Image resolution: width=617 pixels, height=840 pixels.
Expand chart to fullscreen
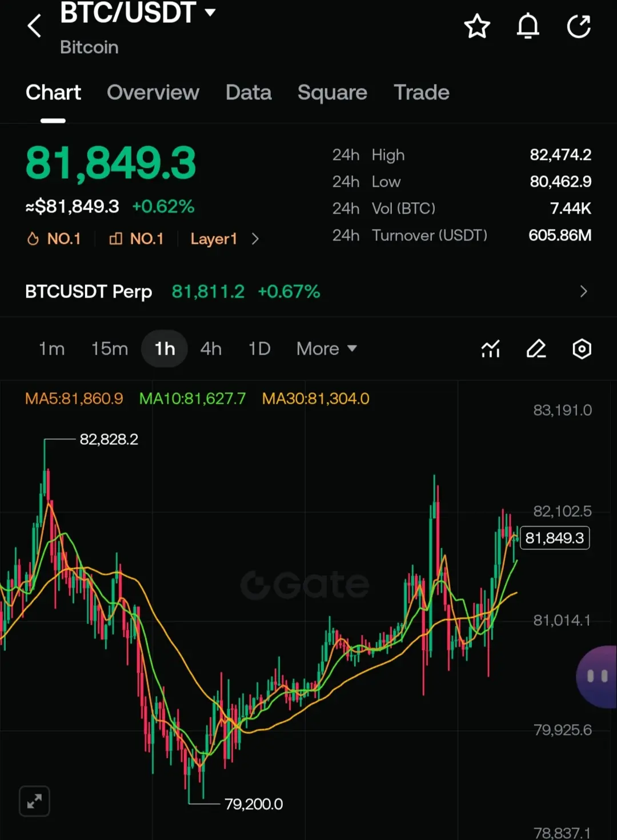click(34, 801)
